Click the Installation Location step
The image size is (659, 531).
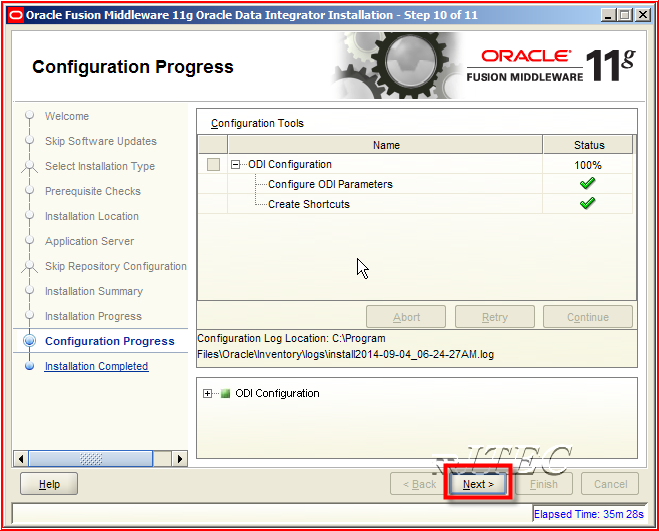click(x=92, y=216)
